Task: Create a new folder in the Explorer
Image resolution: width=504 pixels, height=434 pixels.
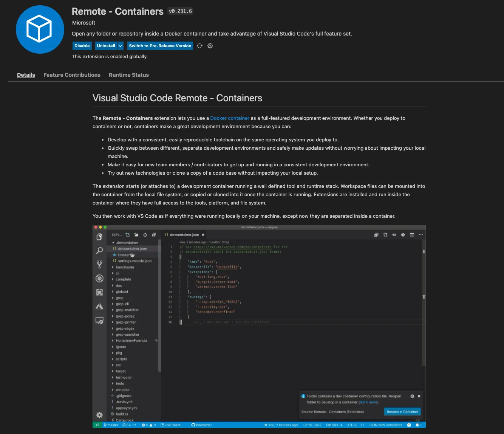Action: click(136, 235)
